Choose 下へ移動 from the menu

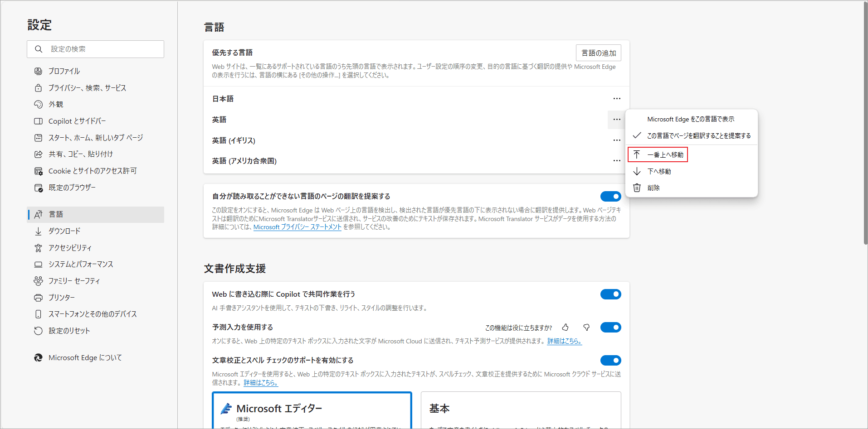692,171
